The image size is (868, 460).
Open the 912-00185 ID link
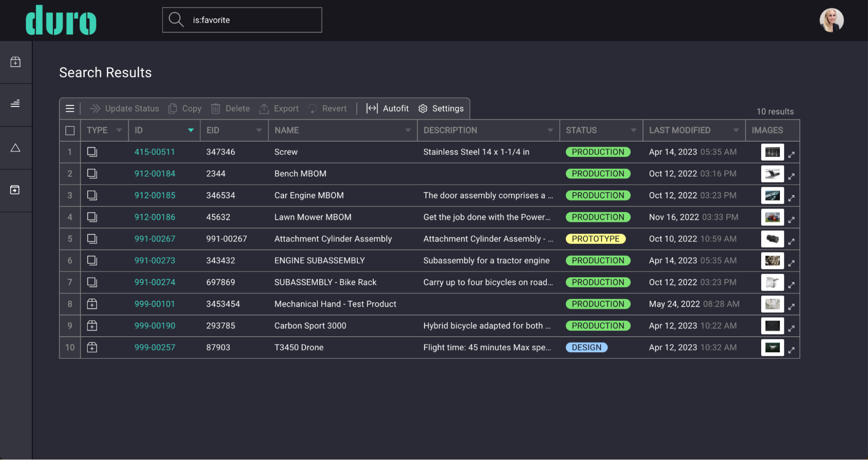pos(155,195)
